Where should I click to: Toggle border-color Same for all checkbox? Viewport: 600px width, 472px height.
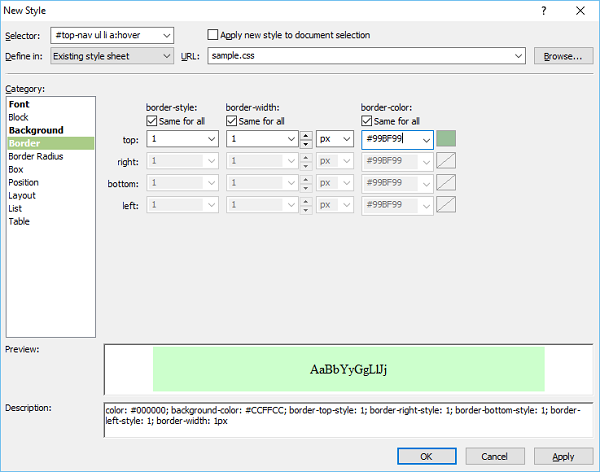pyautogui.click(x=367, y=122)
